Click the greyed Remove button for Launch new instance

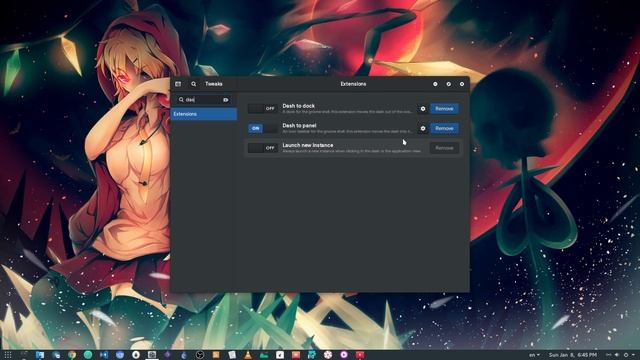tap(444, 148)
